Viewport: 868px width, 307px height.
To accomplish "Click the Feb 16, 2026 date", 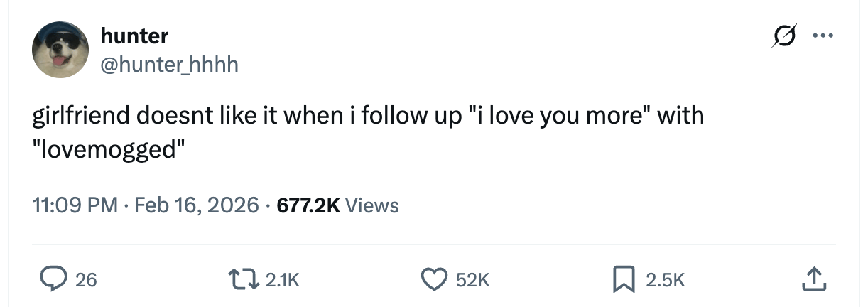I will click(x=196, y=206).
